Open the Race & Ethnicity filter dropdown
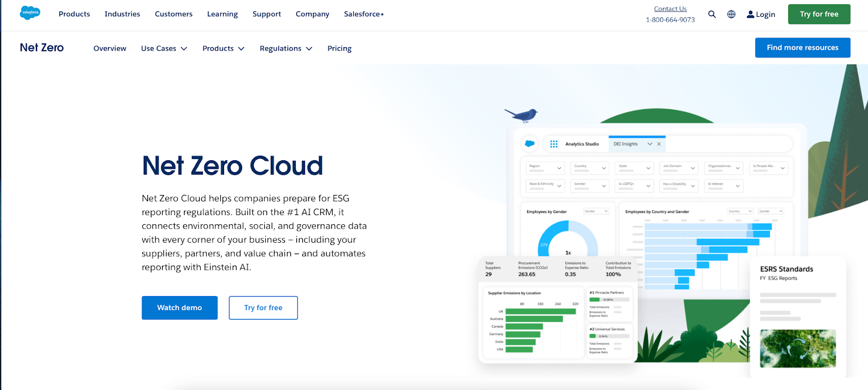Screen dimensions: 868x390 click(x=545, y=186)
